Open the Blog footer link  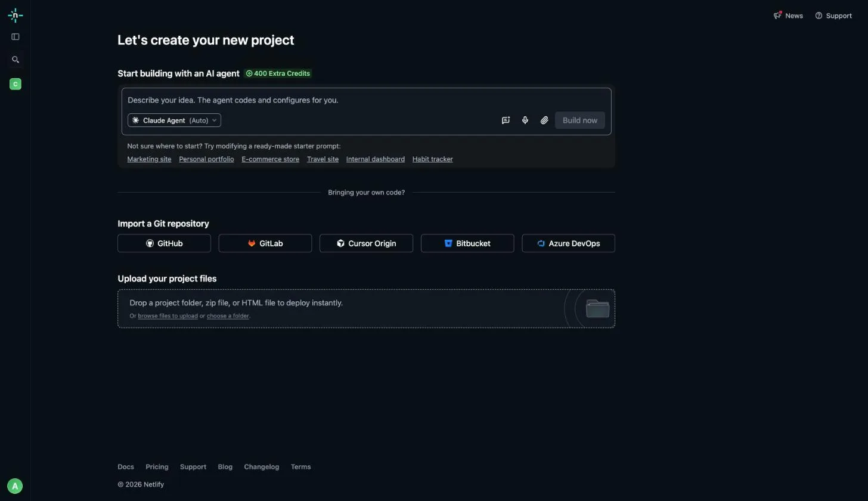point(225,467)
